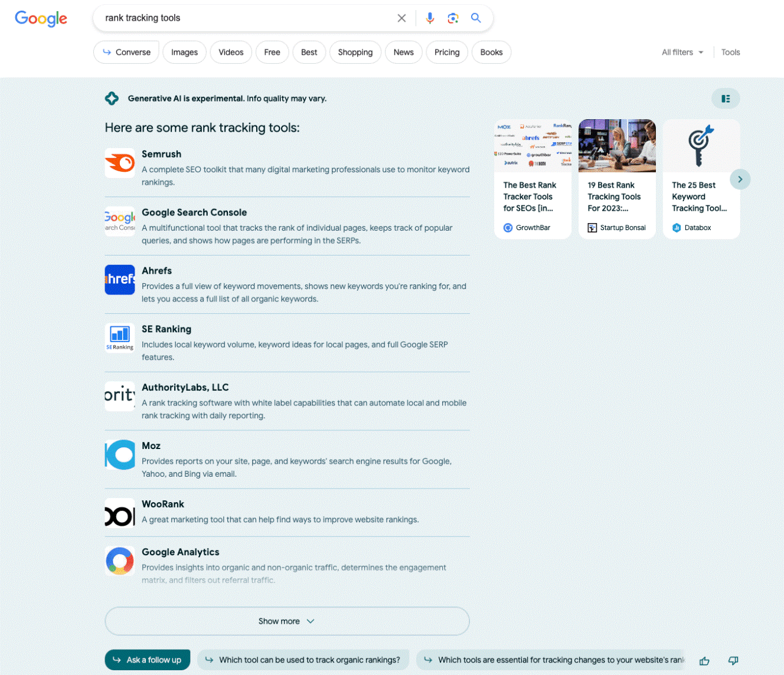This screenshot has height=675, width=784.
Task: Ask which tools are essential for tracking changes
Action: [551, 660]
